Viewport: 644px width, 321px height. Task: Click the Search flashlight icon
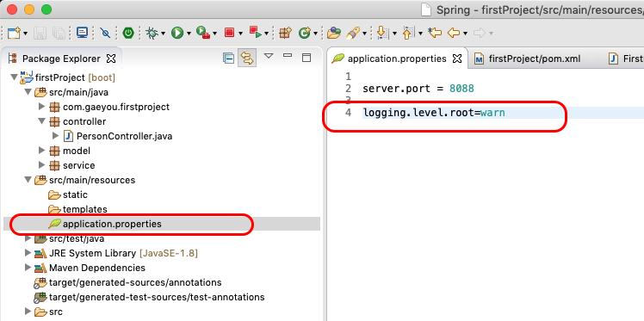[353, 33]
